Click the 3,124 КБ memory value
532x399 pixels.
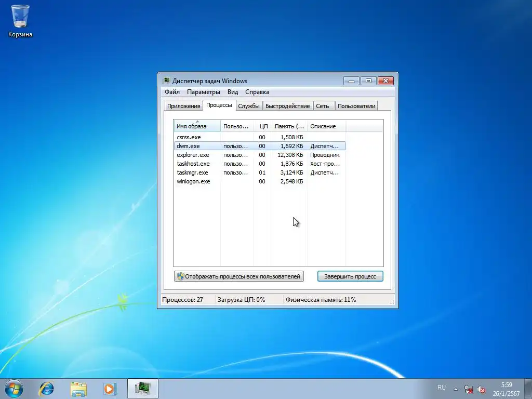[292, 172]
